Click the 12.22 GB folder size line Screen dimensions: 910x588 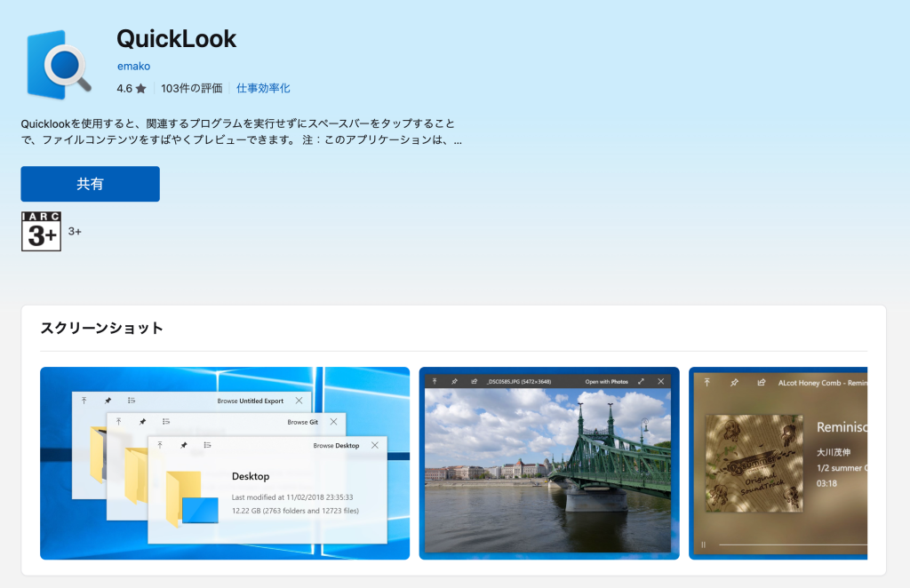tap(295, 511)
